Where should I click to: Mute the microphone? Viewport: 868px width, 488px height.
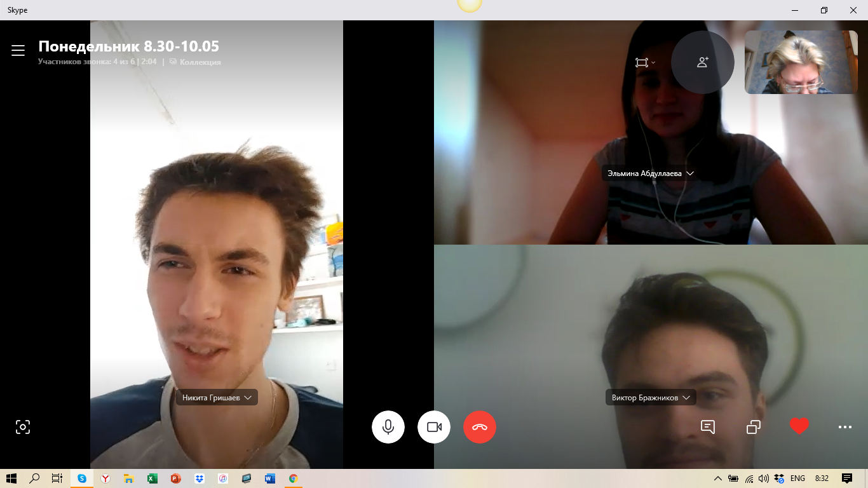pos(388,427)
